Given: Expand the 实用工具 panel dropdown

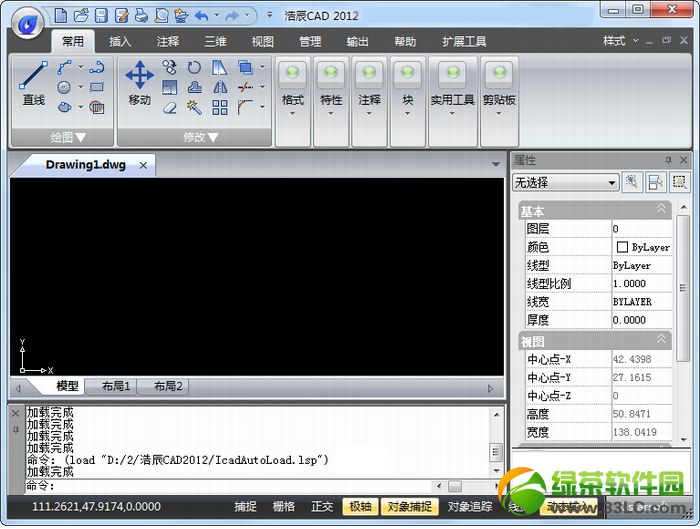Looking at the screenshot, I should pyautogui.click(x=452, y=113).
